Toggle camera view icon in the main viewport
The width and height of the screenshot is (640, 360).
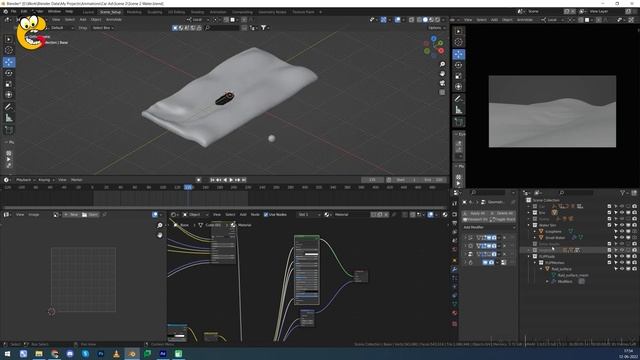[442, 83]
